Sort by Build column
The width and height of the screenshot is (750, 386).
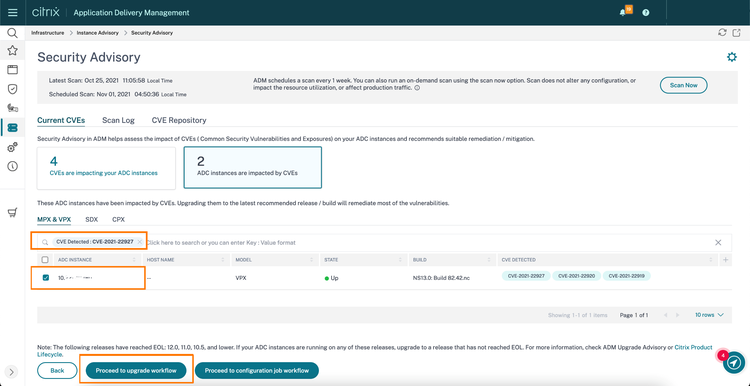pyautogui.click(x=452, y=260)
